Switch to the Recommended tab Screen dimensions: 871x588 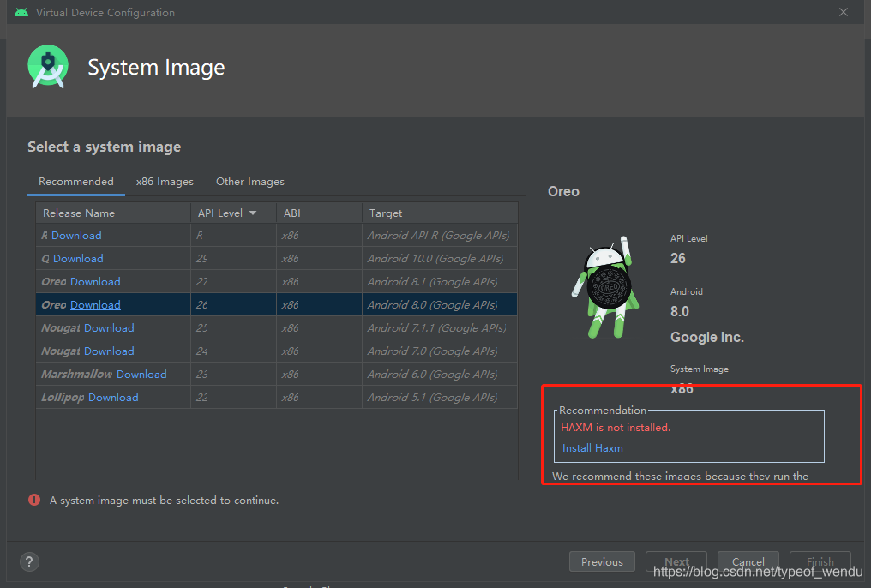coord(76,182)
